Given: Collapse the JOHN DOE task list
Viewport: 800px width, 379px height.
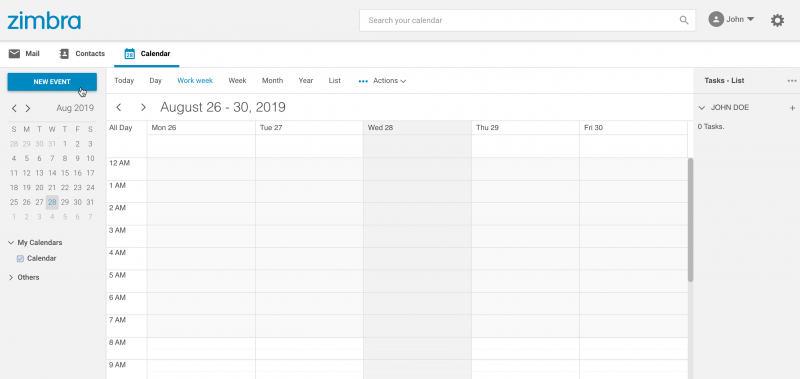Looking at the screenshot, I should 702,108.
